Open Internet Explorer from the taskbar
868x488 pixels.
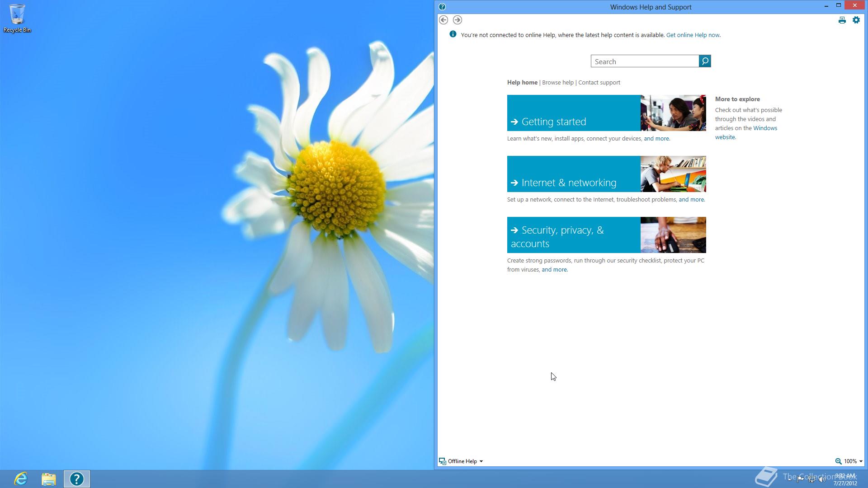[21, 479]
